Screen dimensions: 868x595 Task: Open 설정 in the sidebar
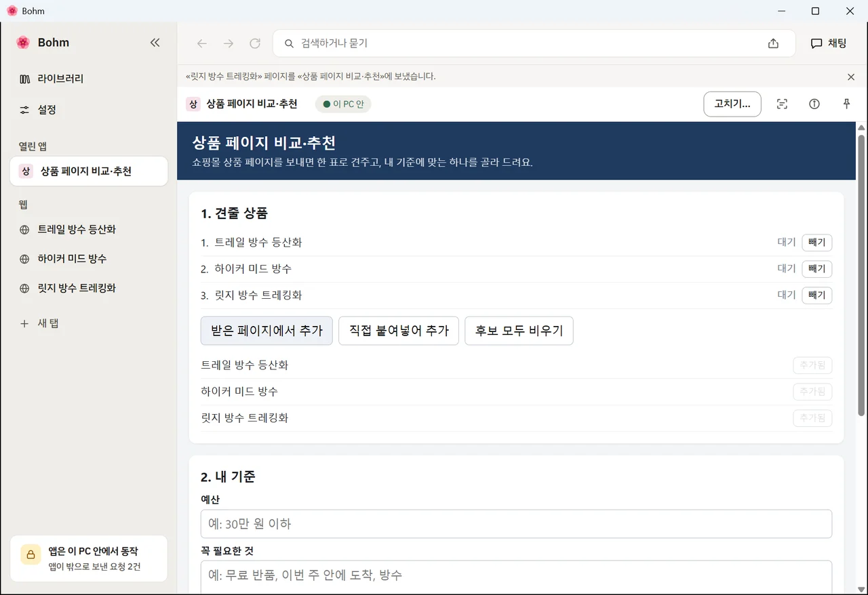coord(89,110)
